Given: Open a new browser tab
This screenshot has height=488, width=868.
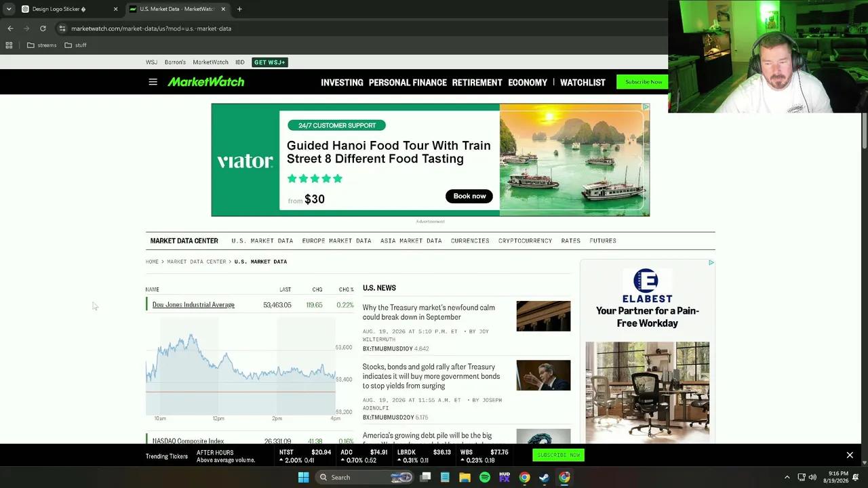Looking at the screenshot, I should point(239,9).
